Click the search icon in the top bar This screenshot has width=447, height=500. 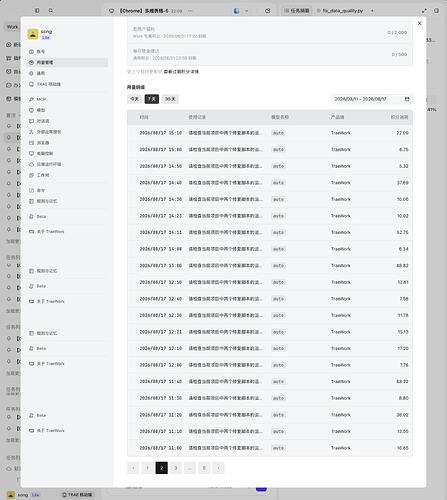point(51,11)
